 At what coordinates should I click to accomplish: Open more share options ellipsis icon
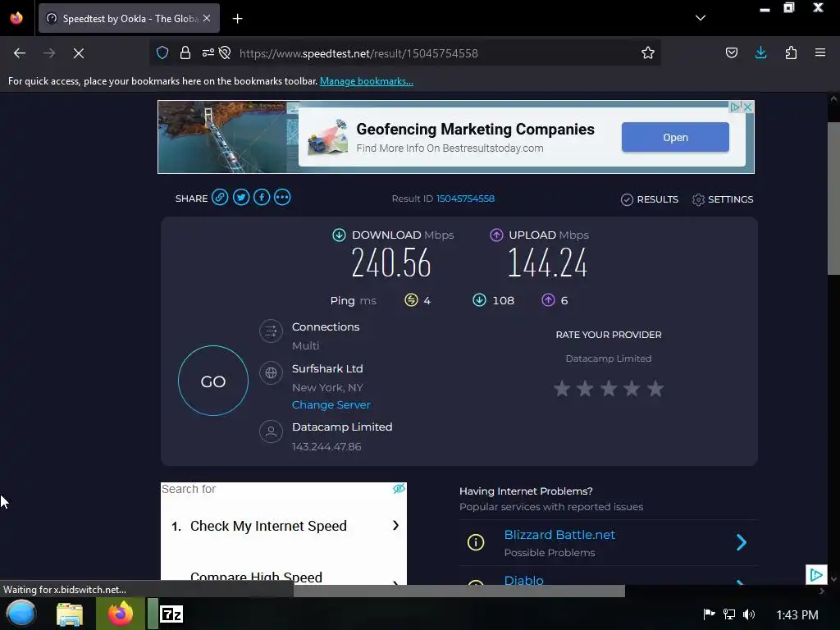(x=282, y=198)
